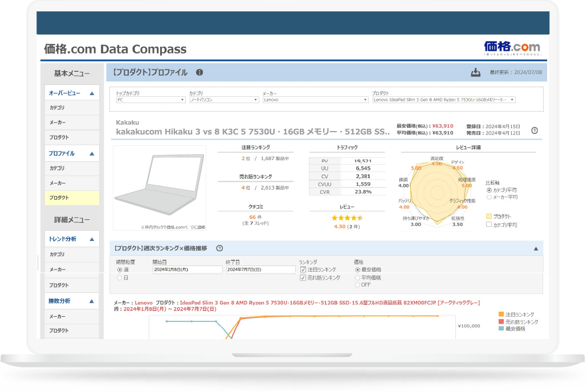The width and height of the screenshot is (587, 392).
Task: Click the radar chart in レビュー詳細
Action: pyautogui.click(x=438, y=193)
